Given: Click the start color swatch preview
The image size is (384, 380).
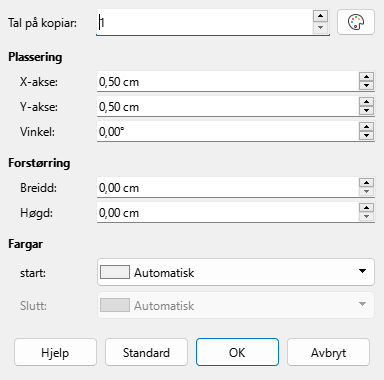Looking at the screenshot, I should pos(115,272).
